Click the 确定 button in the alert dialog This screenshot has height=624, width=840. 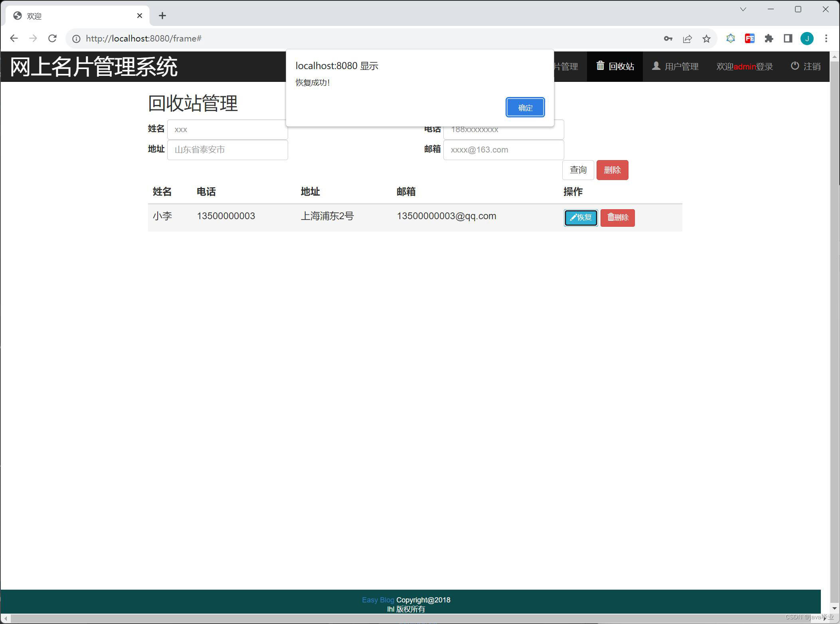tap(525, 107)
